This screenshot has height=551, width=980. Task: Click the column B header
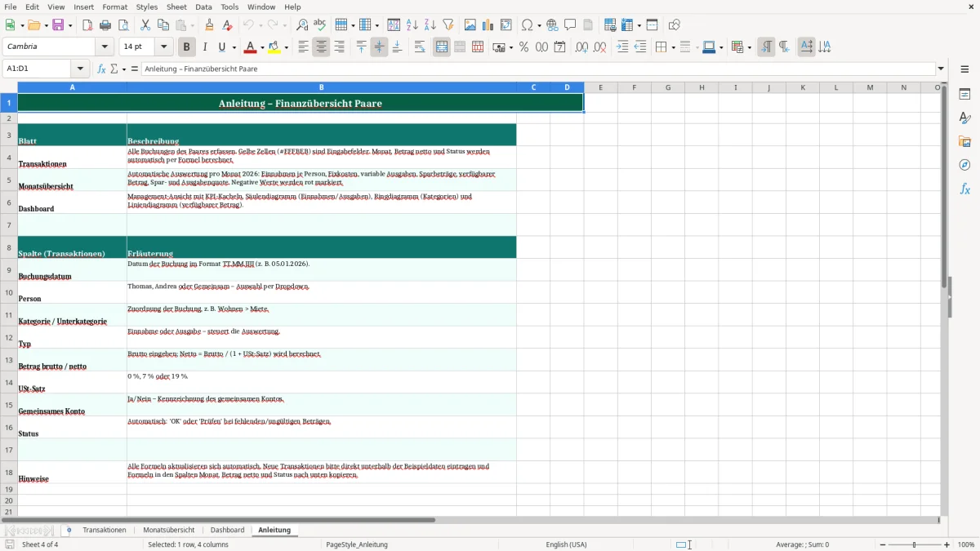(x=322, y=87)
